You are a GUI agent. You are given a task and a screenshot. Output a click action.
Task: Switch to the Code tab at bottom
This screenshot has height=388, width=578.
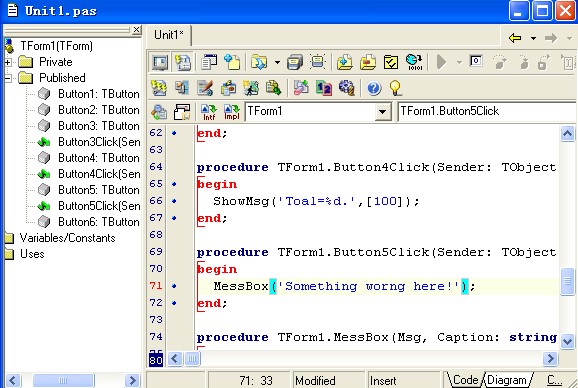tap(465, 380)
